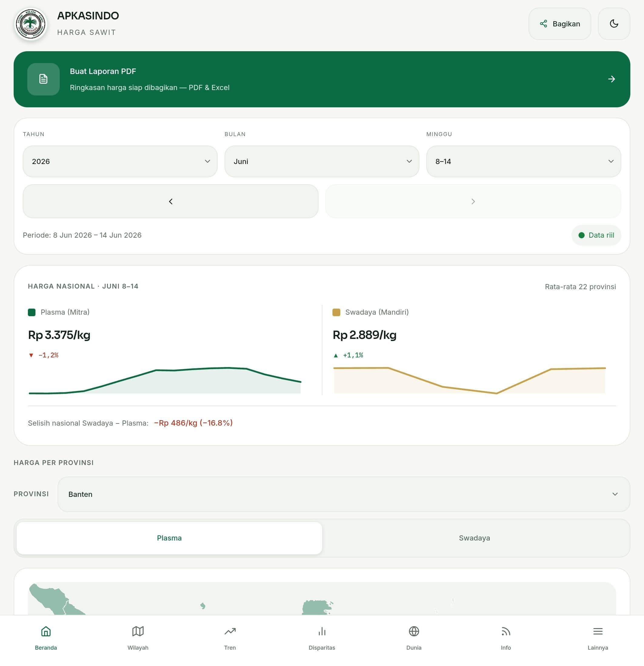The width and height of the screenshot is (644, 666).
Task: Open the Disparitas bar chart icon
Action: click(322, 631)
